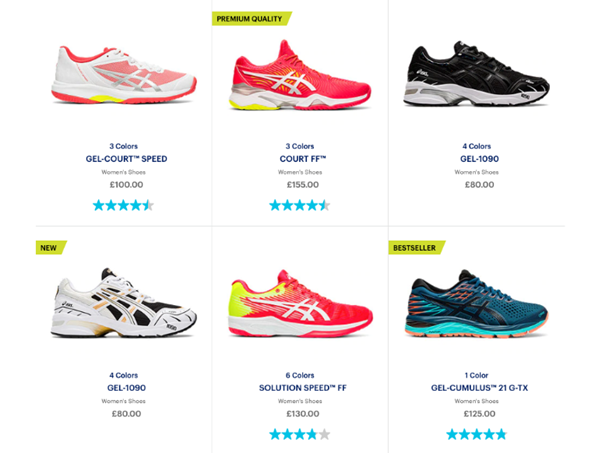Click the £155.00 price of COURT FF
602x453 pixels.
click(x=303, y=185)
